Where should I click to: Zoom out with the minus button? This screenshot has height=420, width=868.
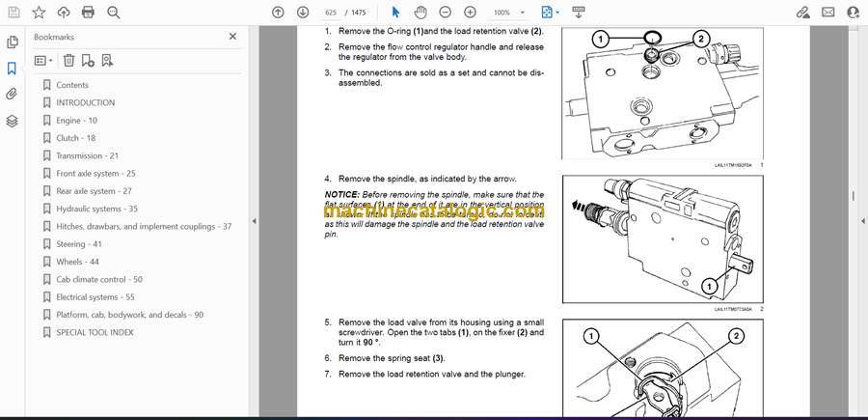pyautogui.click(x=445, y=13)
